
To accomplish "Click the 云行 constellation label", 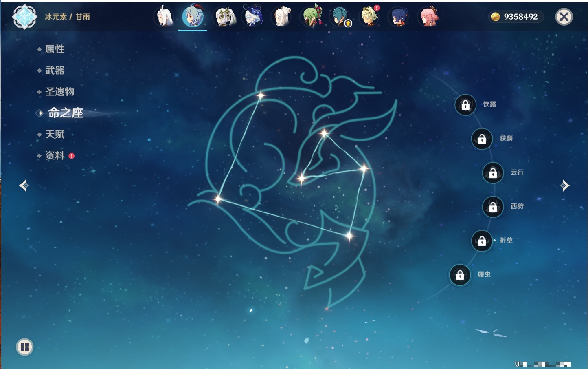I will tap(517, 172).
